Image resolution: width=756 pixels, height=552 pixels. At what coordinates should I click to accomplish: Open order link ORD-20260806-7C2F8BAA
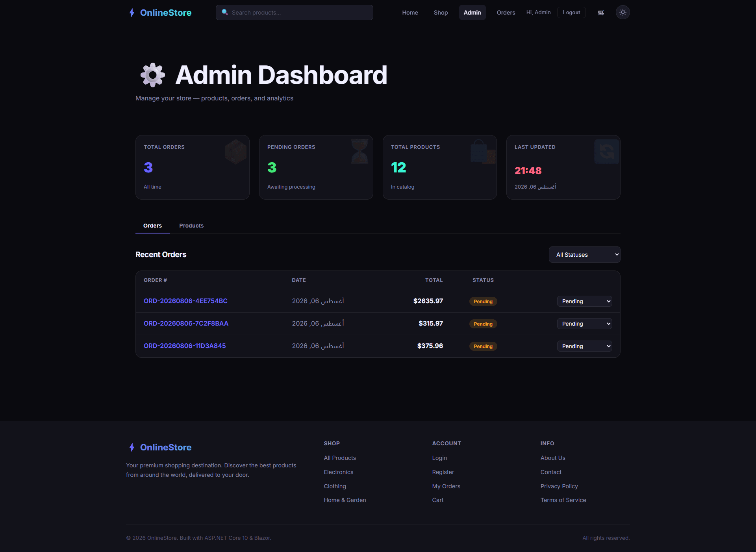[186, 323]
